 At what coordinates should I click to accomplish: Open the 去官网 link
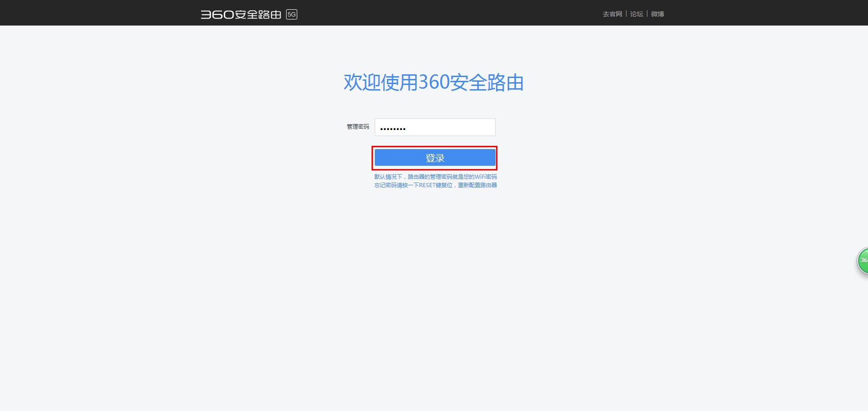click(x=612, y=14)
